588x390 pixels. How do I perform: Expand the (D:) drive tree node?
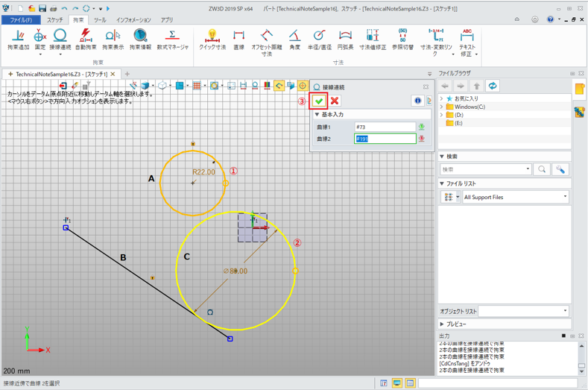(x=442, y=115)
